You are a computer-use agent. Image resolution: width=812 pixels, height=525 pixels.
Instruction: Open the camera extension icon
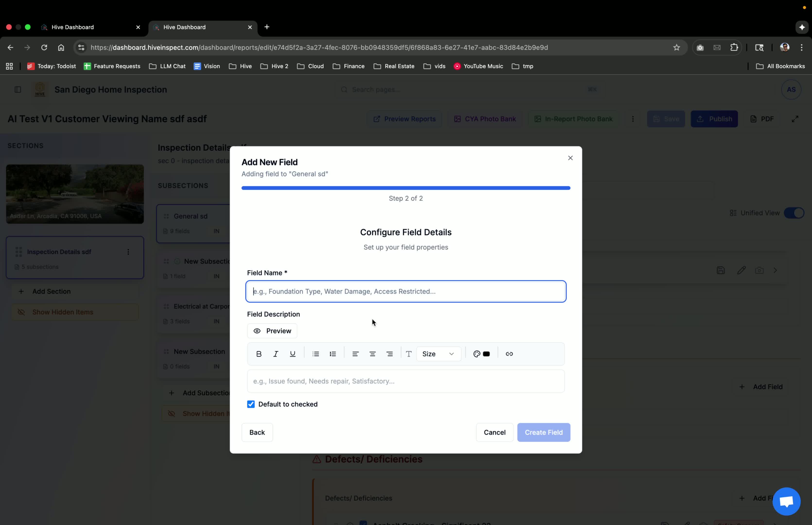click(x=700, y=47)
